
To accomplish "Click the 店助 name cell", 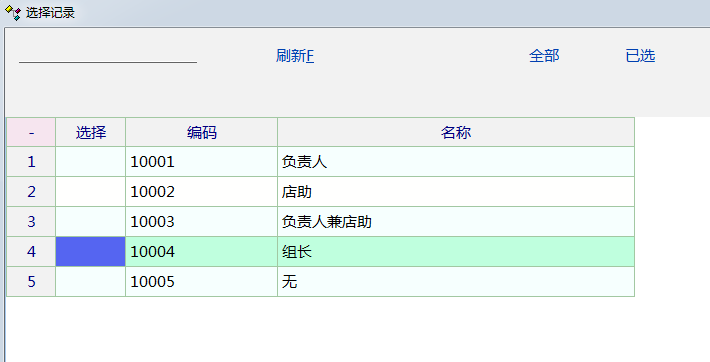I will point(456,192).
